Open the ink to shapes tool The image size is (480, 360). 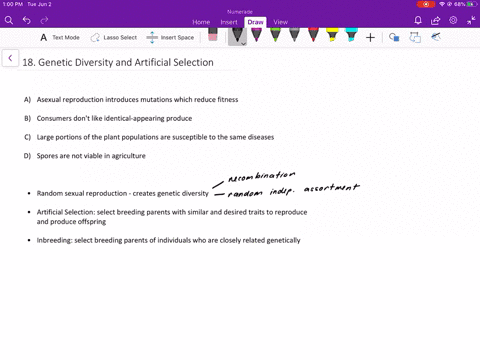click(394, 37)
